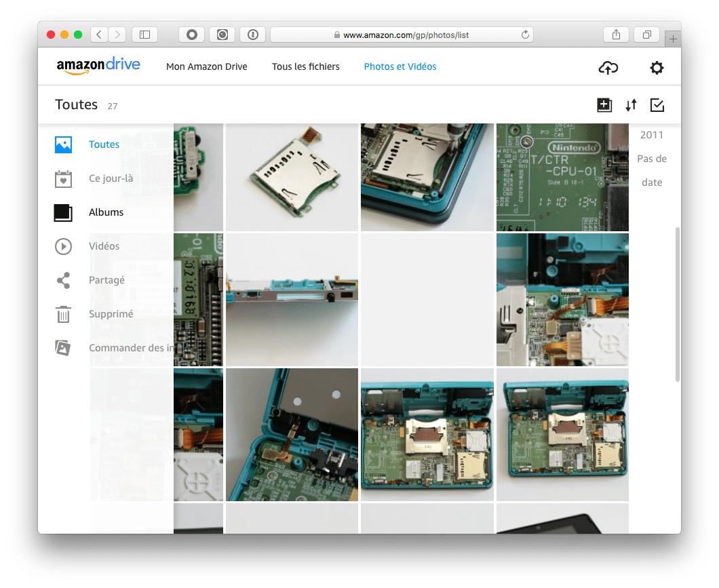Click the page vertical scrollbar
This screenshot has width=719, height=588.
(x=677, y=305)
